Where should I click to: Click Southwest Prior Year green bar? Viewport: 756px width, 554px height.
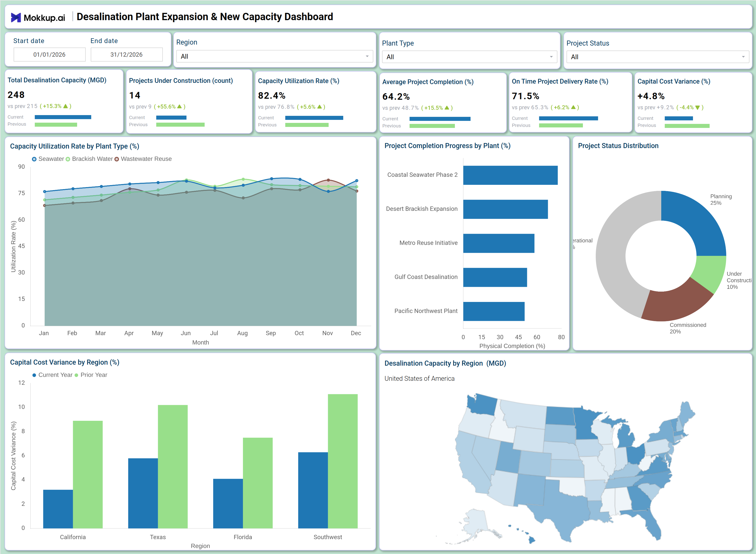point(343,461)
